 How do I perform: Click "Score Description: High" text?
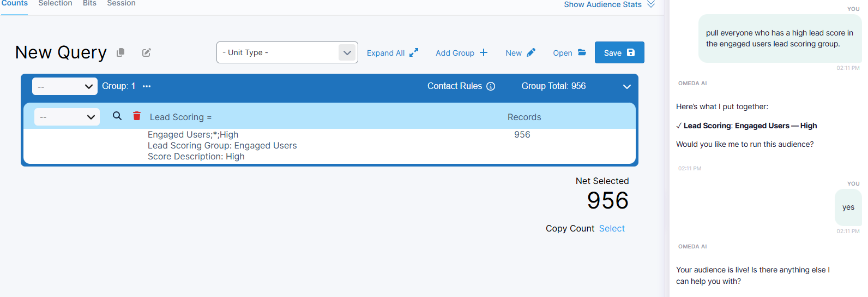[196, 156]
